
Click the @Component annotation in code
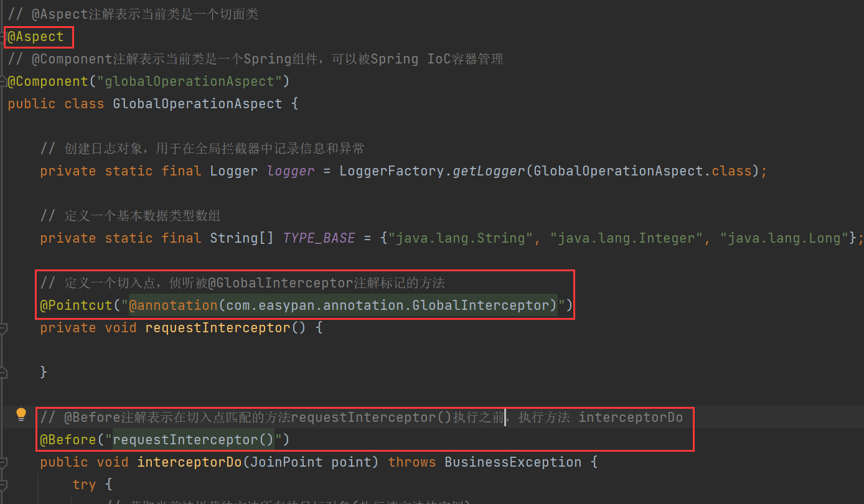[48, 82]
